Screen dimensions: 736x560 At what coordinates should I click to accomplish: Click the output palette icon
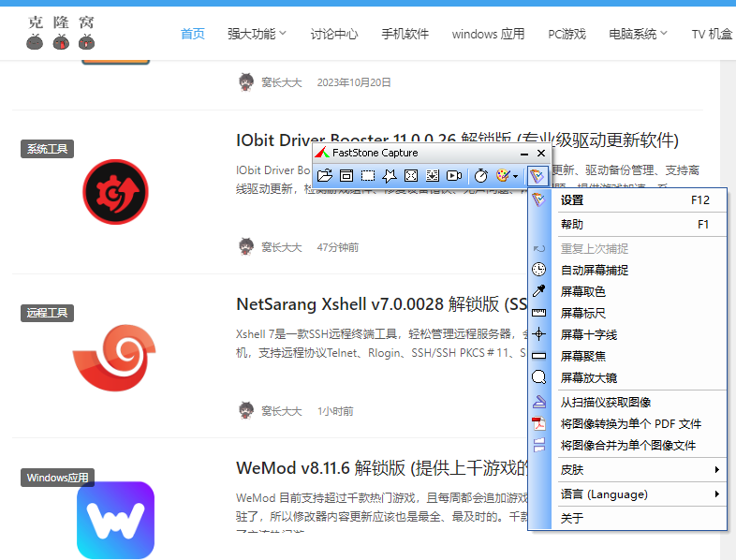tap(503, 175)
